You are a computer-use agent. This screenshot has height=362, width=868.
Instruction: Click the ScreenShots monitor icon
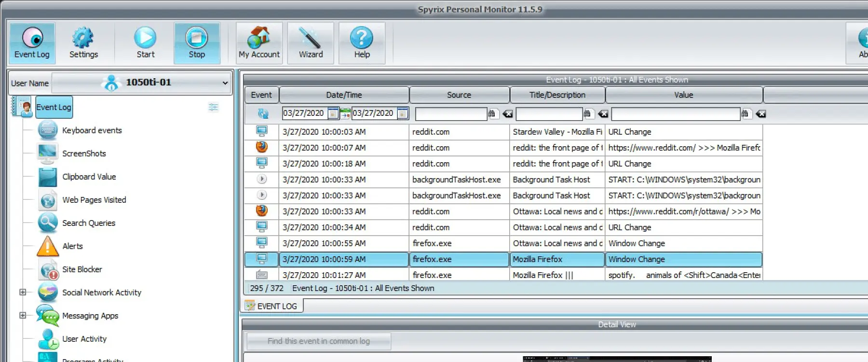[x=48, y=153]
